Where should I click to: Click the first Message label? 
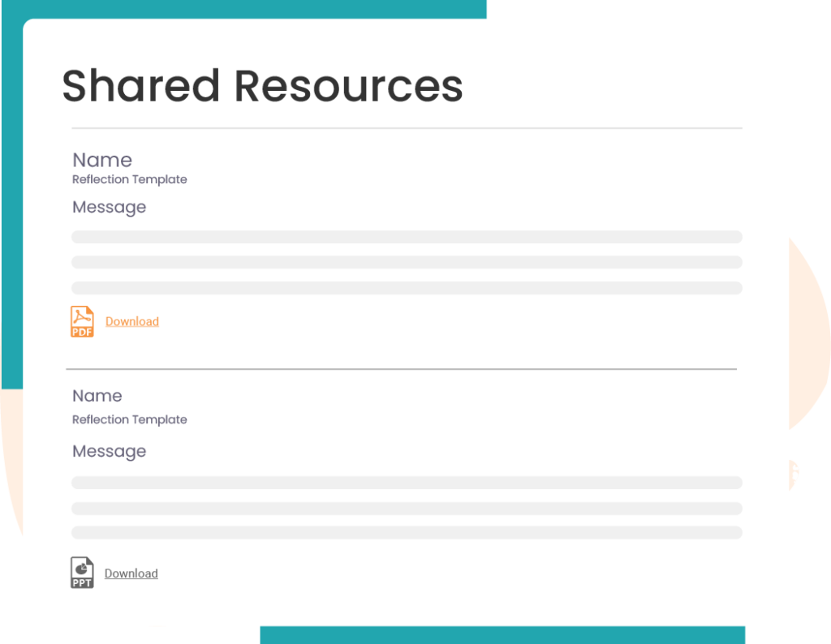(109, 207)
